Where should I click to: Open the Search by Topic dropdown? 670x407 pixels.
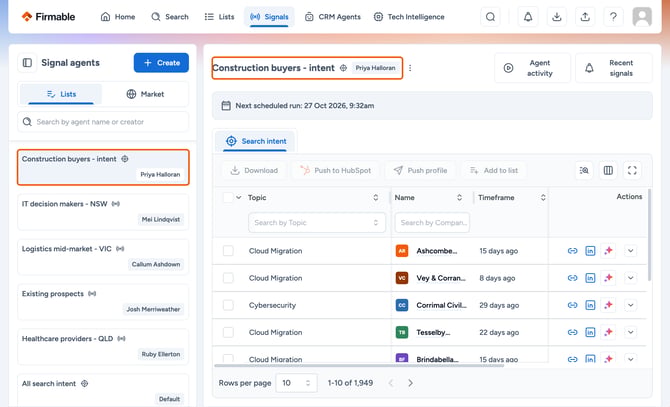(x=317, y=223)
